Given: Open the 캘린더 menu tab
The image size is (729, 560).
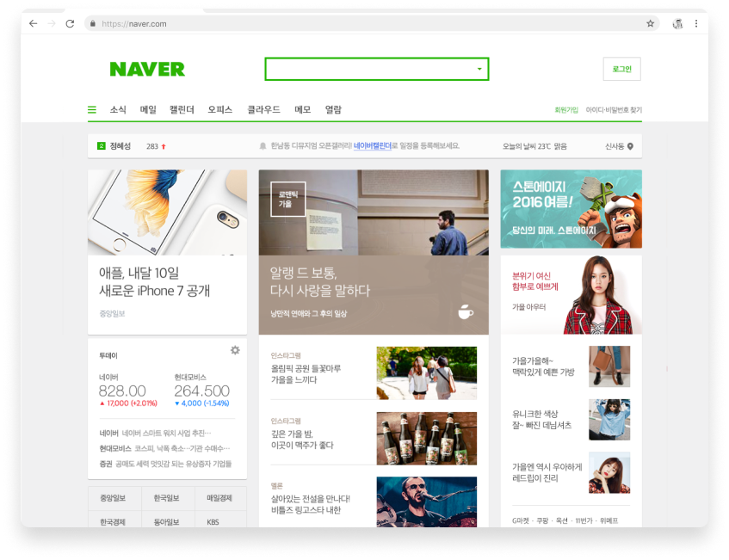Looking at the screenshot, I should click(182, 109).
